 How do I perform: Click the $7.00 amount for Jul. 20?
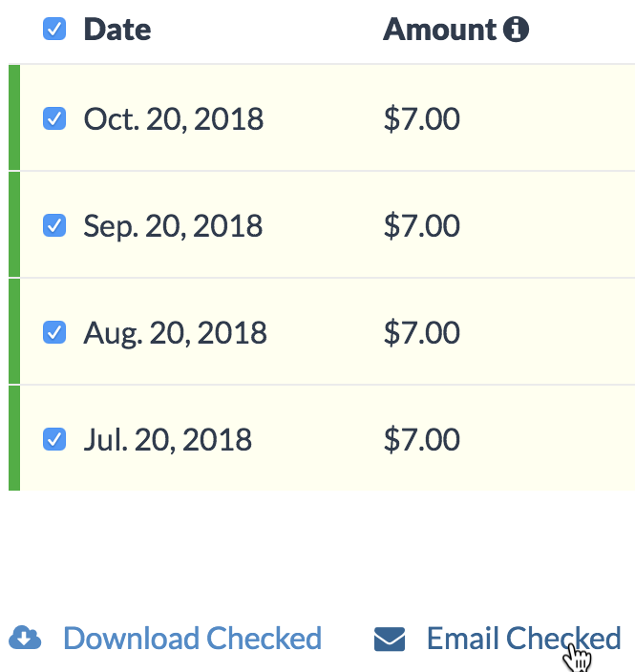tap(421, 440)
